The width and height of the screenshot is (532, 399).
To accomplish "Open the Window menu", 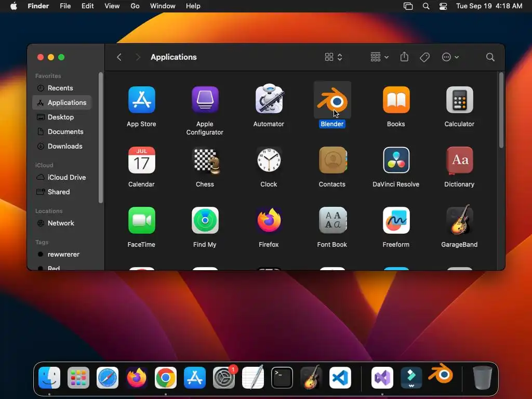I will coord(163,6).
